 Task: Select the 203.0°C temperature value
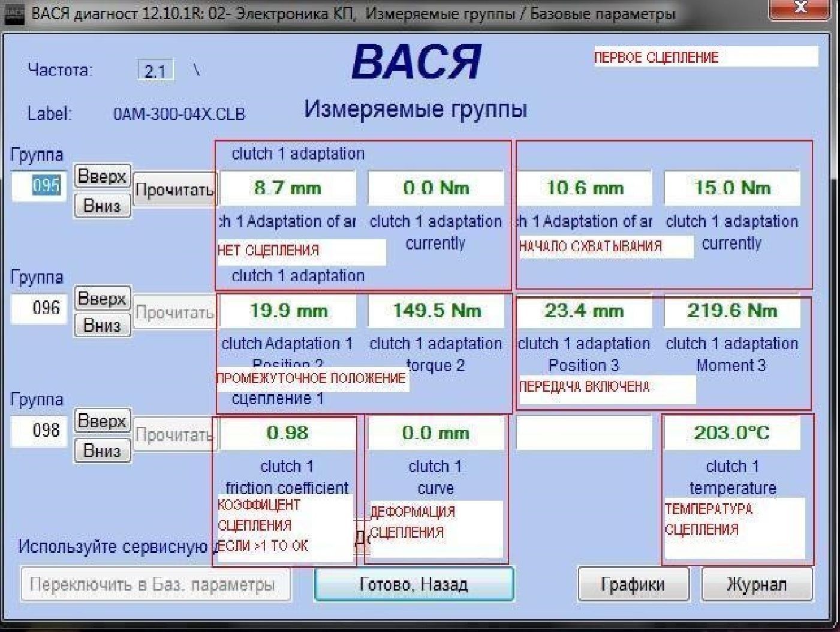tap(732, 433)
